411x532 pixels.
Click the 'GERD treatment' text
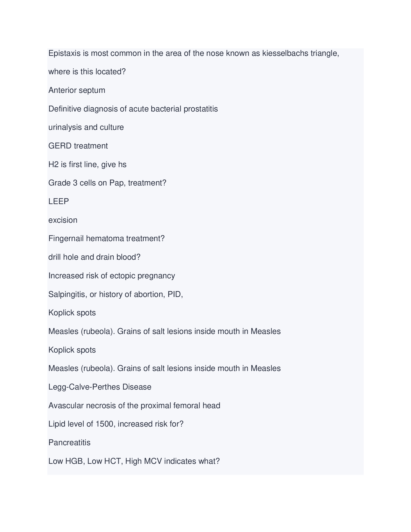pos(78,146)
